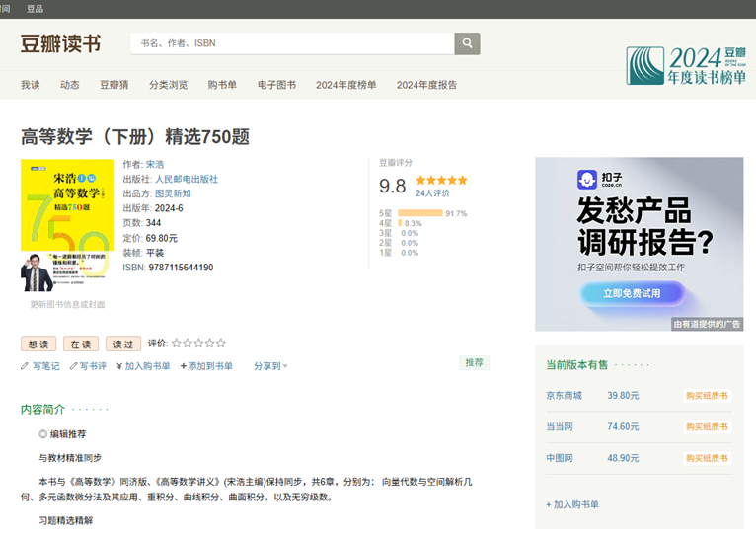Open publisher link 人民邮电出版社
756x537 pixels.
pos(187,180)
